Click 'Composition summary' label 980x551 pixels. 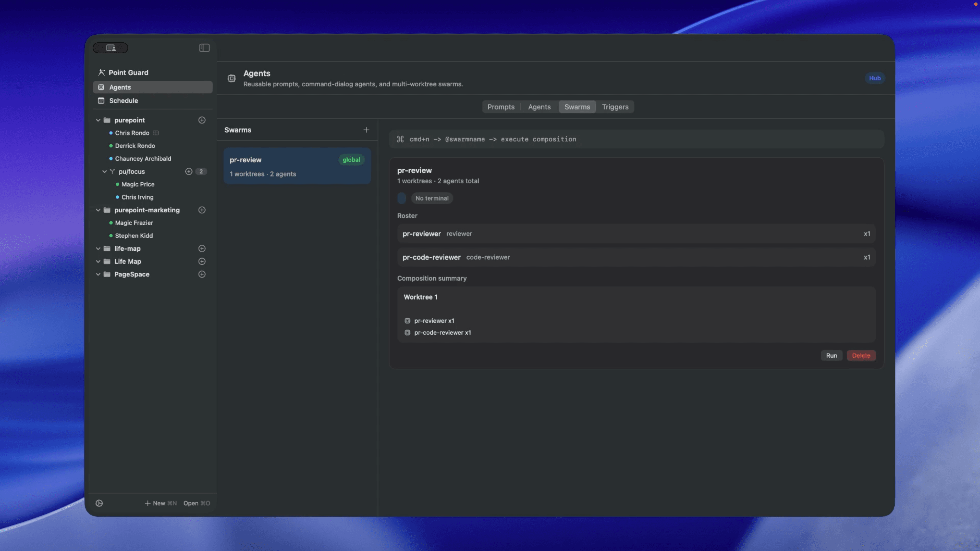point(432,278)
